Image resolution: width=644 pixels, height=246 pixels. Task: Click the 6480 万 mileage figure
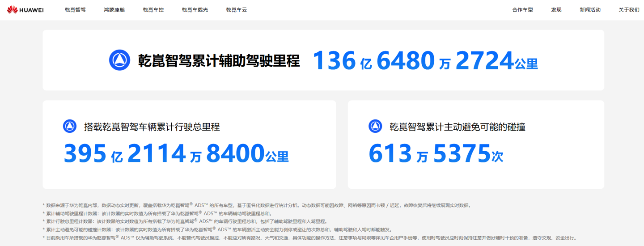coord(414,61)
